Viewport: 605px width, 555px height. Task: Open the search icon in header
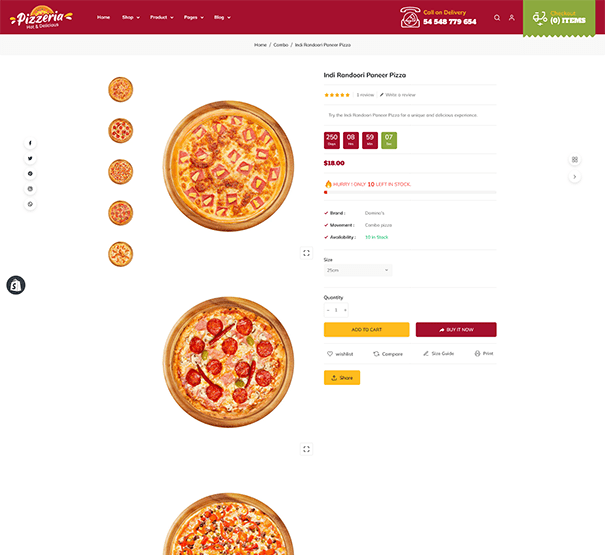coord(497,17)
